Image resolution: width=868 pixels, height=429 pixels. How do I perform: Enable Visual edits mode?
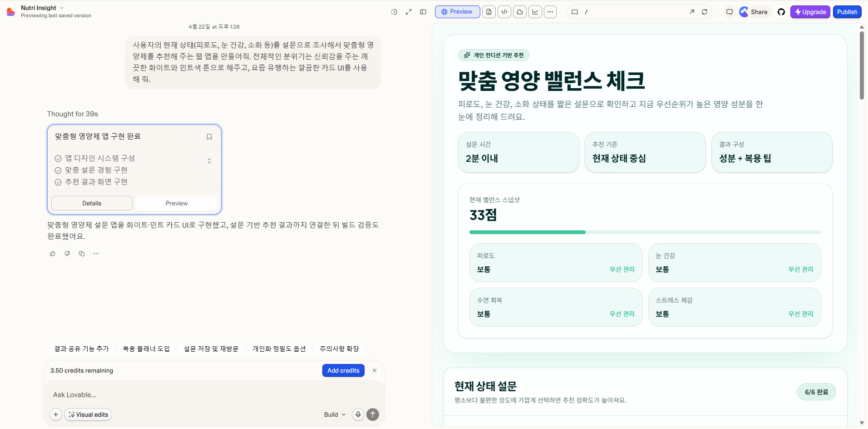click(88, 414)
